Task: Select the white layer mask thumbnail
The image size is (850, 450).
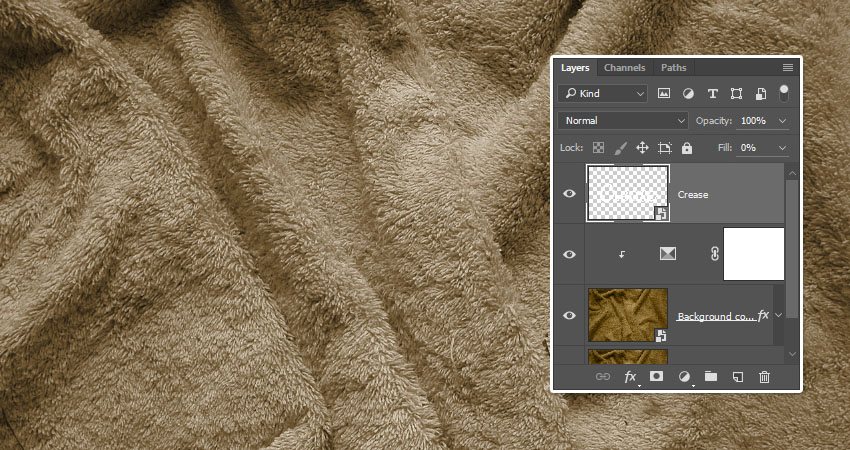Action: pos(753,254)
